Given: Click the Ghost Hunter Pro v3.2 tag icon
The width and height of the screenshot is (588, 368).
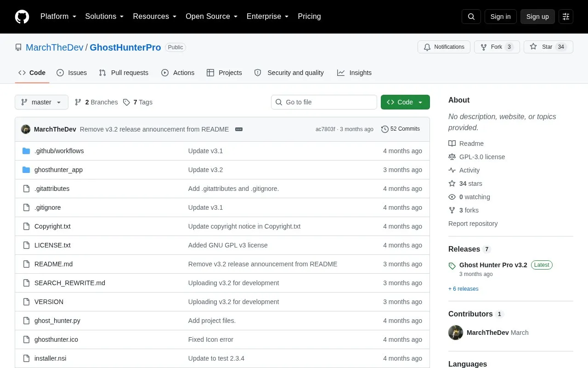Looking at the screenshot, I should coord(452,266).
